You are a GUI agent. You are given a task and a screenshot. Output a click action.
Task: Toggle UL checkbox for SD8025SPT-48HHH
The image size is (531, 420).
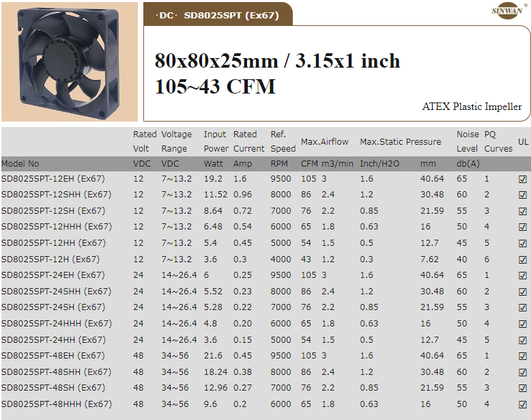coord(523,404)
